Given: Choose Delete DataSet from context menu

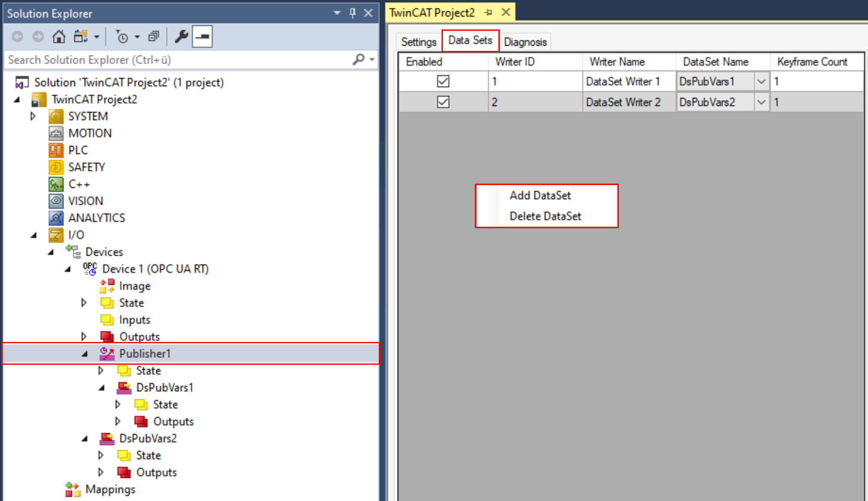Looking at the screenshot, I should 546,216.
